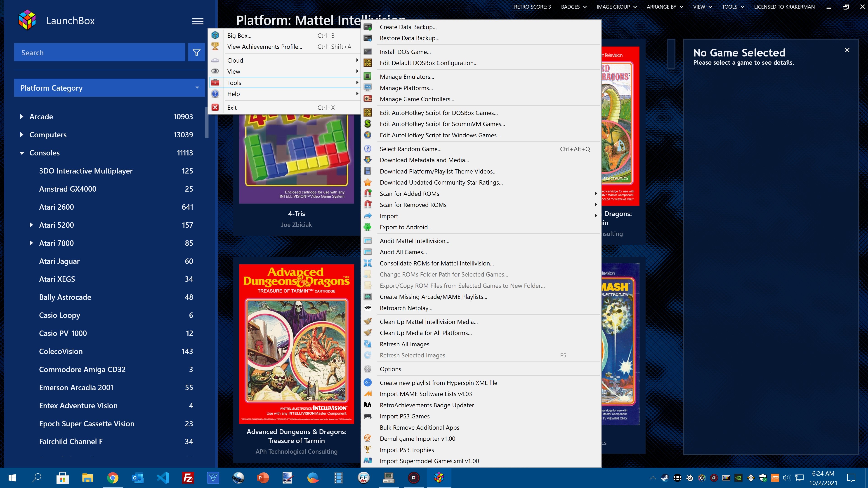The image size is (868, 488).
Task: Select Manage Platforms menu entry
Action: tap(406, 88)
